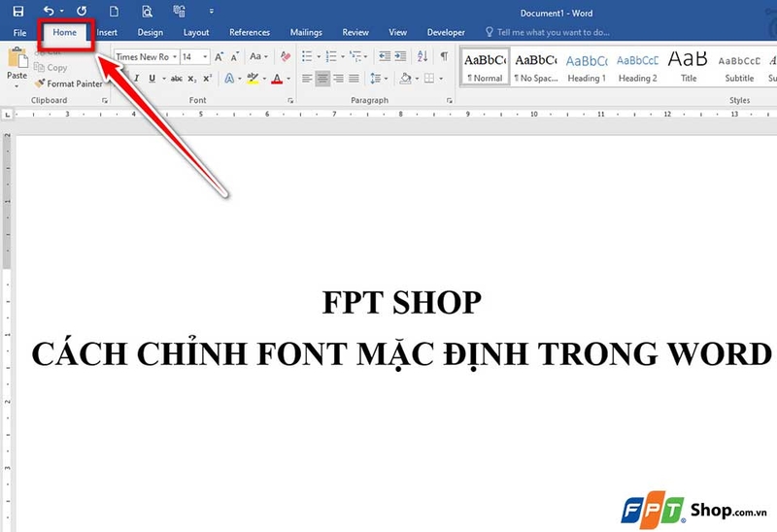Toggle italic formatting
Screen dimensions: 777x532
pyautogui.click(x=136, y=79)
